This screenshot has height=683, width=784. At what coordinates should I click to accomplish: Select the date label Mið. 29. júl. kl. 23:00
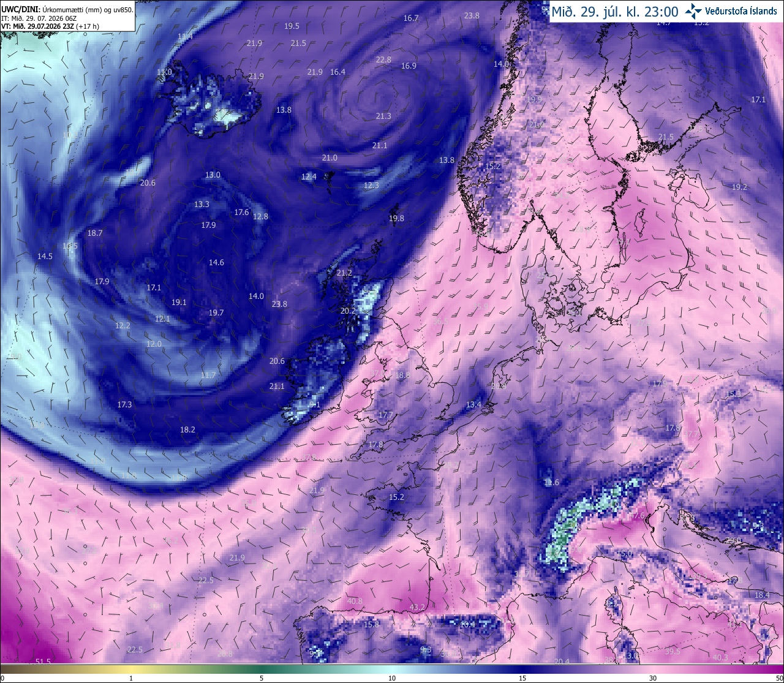click(x=615, y=11)
